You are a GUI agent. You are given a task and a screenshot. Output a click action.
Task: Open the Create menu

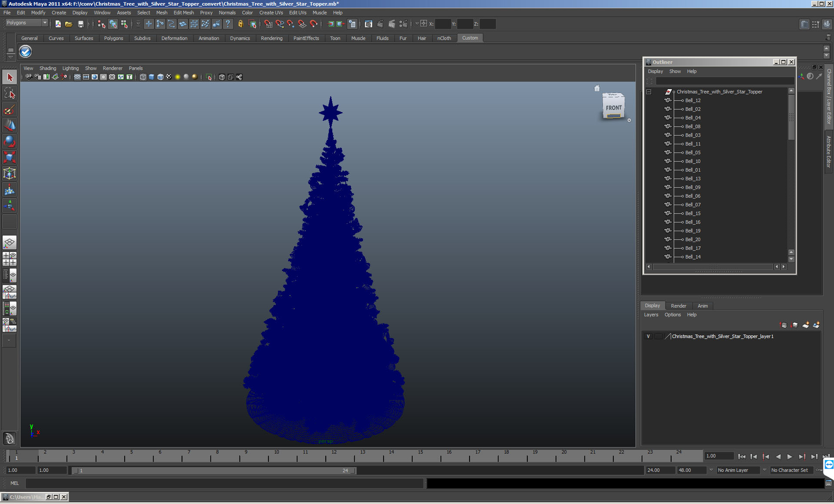59,13
